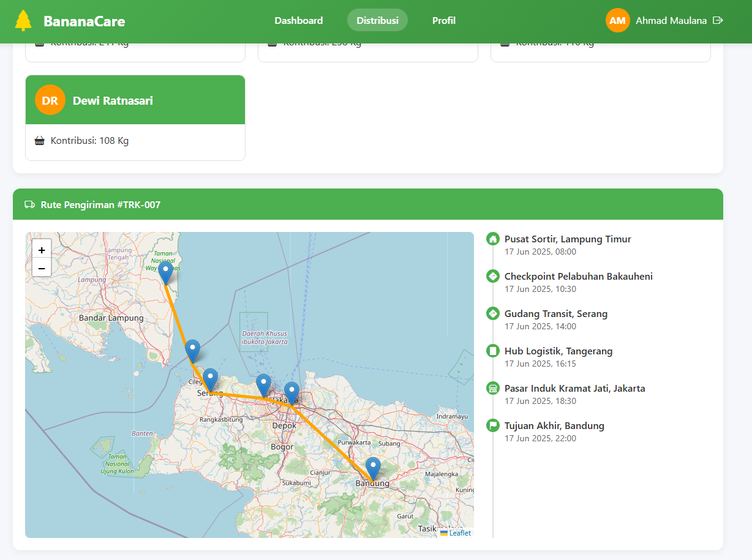The width and height of the screenshot is (752, 560).
Task: Click the icon for Gudang Transit, Serang
Action: click(x=493, y=313)
